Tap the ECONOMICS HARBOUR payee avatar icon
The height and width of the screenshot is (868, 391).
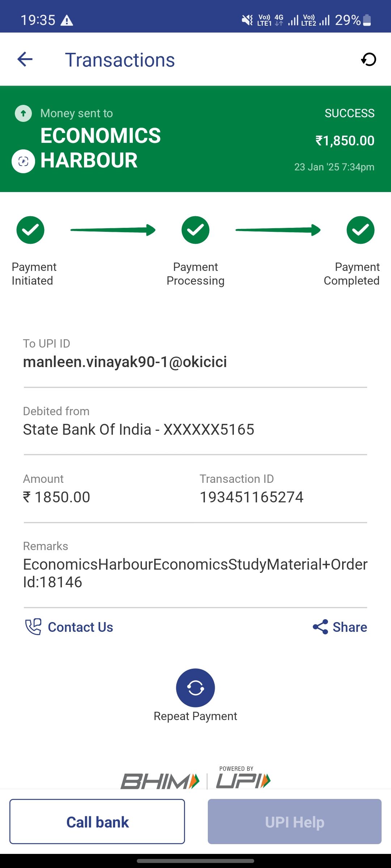pyautogui.click(x=24, y=161)
